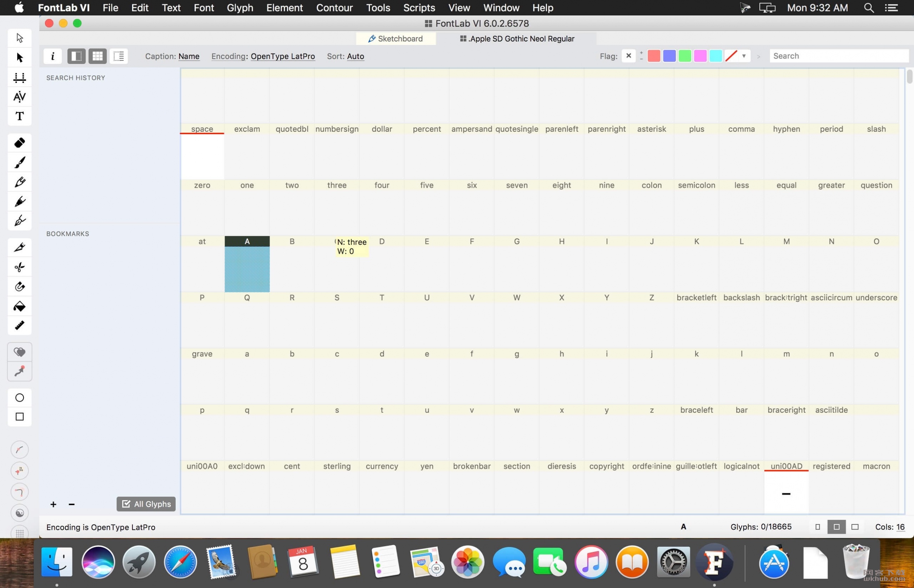
Task: Select the Rectangle tool
Action: [20, 417]
